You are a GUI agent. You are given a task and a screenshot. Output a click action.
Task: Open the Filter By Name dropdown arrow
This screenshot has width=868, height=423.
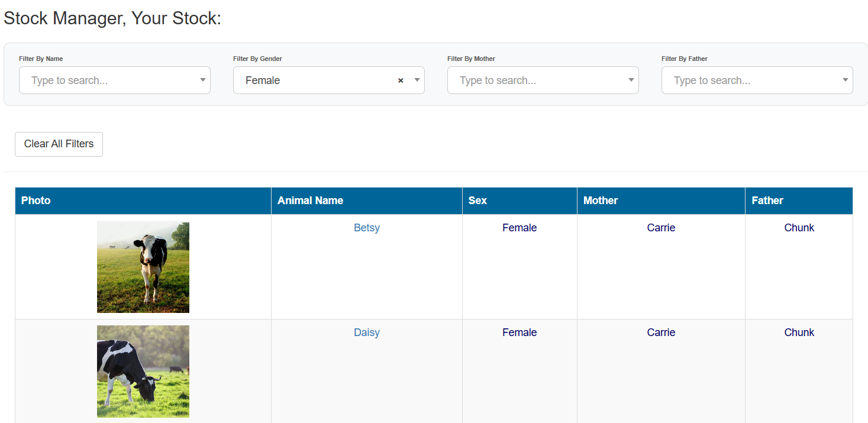click(203, 80)
